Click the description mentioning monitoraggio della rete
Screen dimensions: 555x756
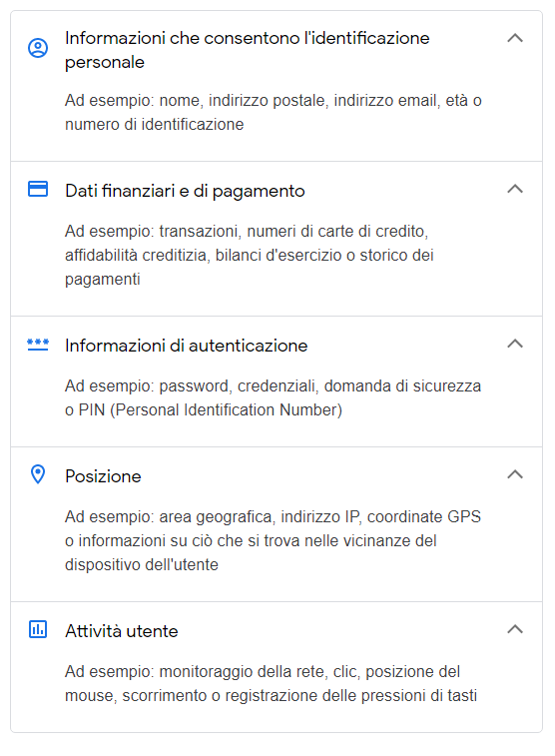tap(272, 683)
